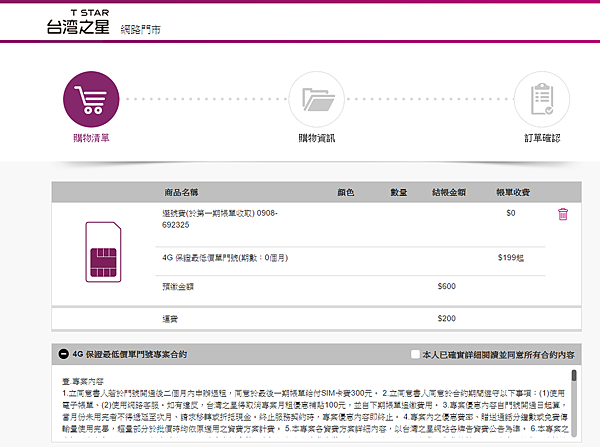Click the SIM card product thumbnail
600x447 pixels.
pyautogui.click(x=103, y=252)
